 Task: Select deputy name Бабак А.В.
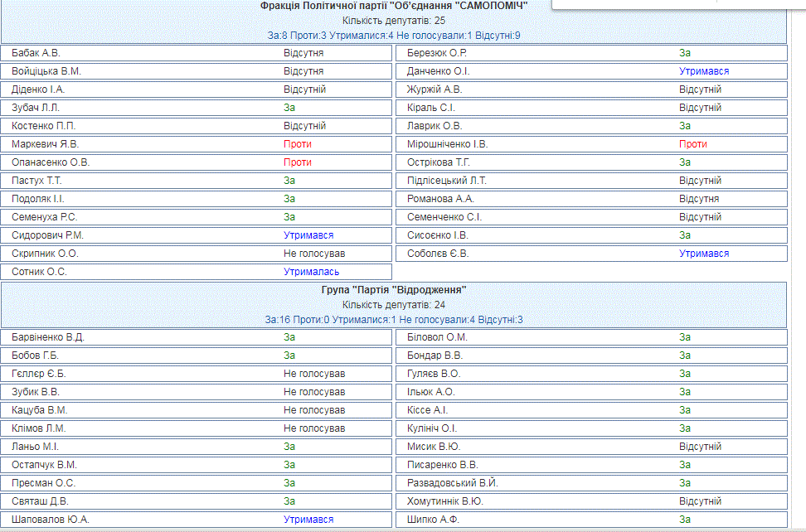[36, 53]
